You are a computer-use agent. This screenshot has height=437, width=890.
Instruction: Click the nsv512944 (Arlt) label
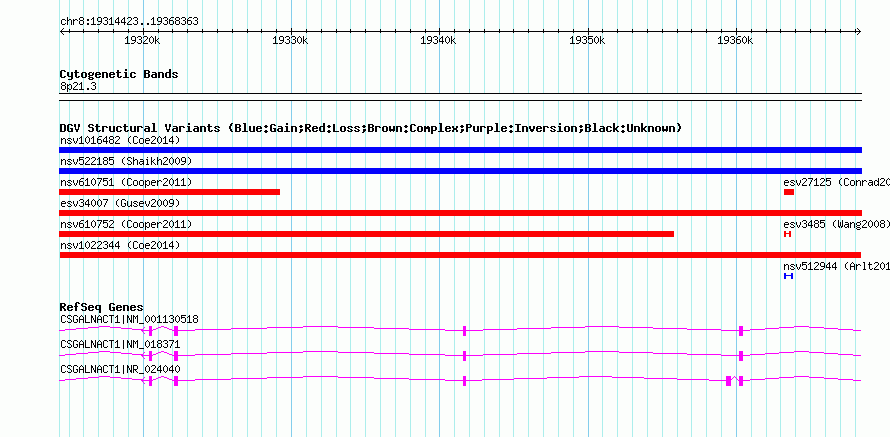coord(837,266)
